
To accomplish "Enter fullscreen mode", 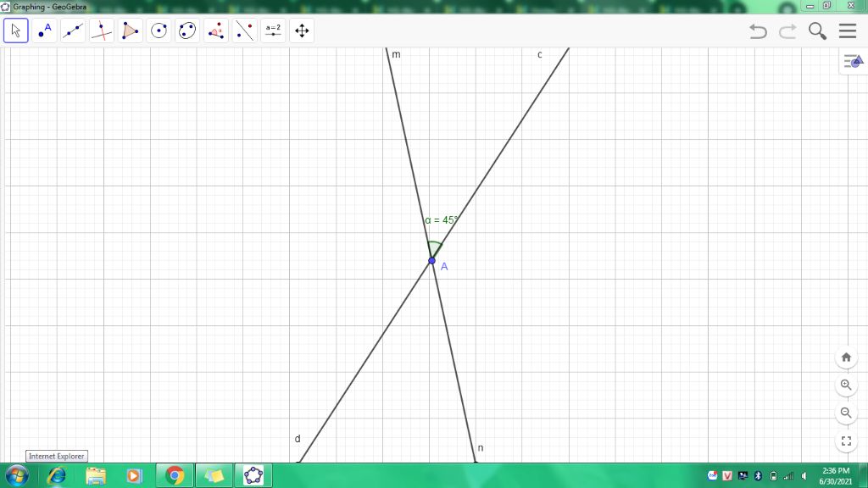I will point(846,441).
